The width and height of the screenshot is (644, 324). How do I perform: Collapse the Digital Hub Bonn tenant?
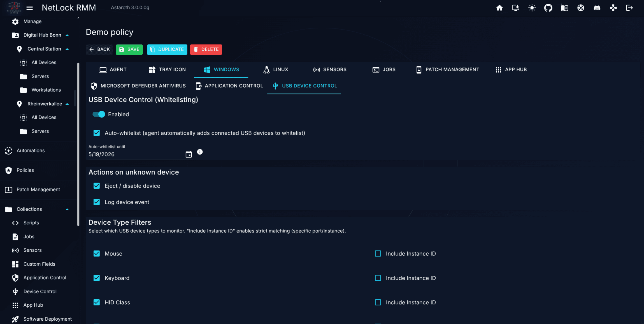(67, 35)
